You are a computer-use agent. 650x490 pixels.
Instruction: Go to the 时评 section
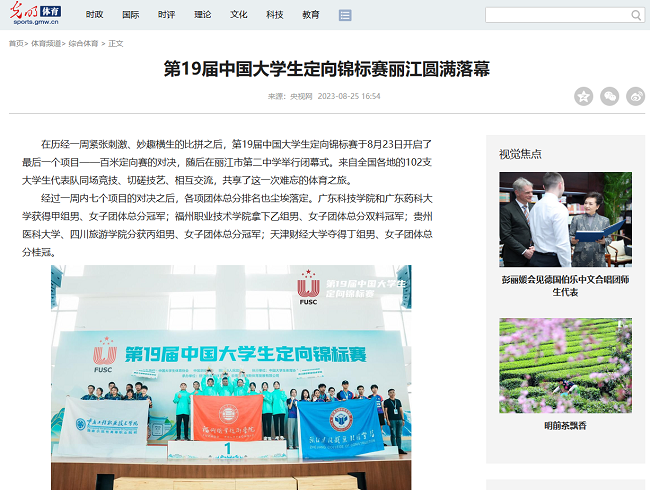(166, 15)
